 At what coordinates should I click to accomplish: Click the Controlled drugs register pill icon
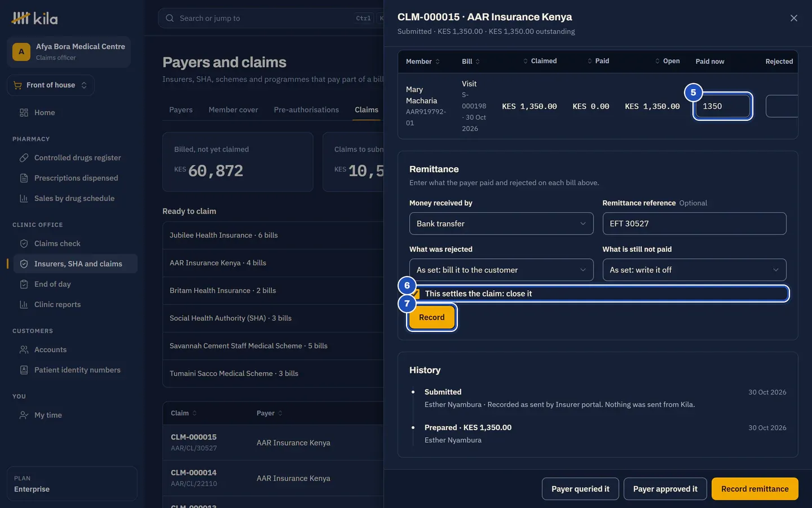(x=24, y=157)
